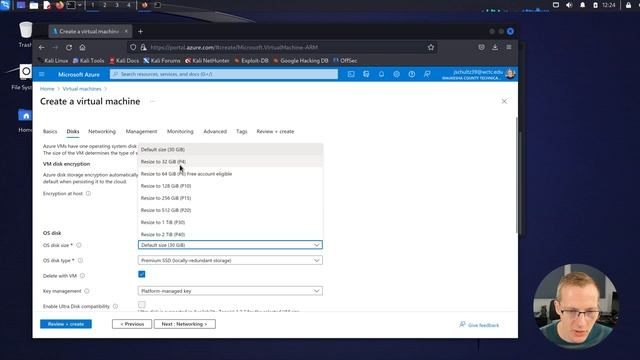Click the blue Review + create button
This screenshot has width=640, height=360.
click(x=66, y=324)
